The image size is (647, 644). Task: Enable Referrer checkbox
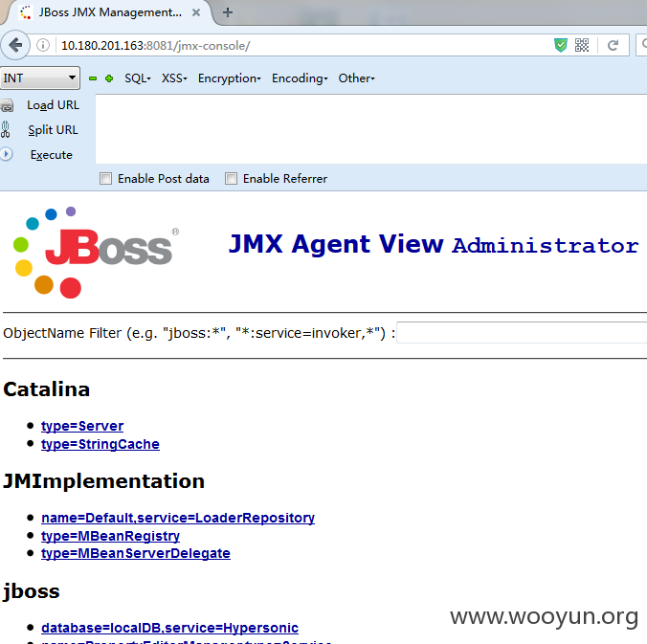tap(231, 179)
